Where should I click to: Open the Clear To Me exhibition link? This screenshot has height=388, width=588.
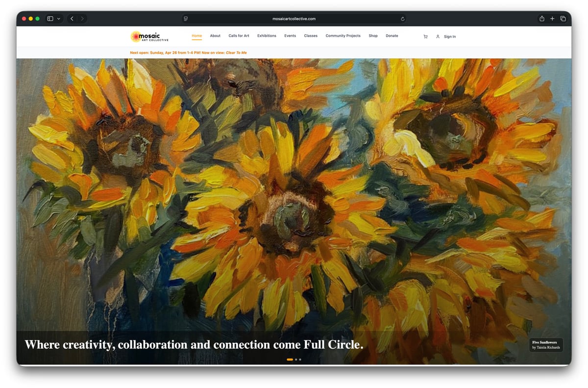click(x=236, y=52)
